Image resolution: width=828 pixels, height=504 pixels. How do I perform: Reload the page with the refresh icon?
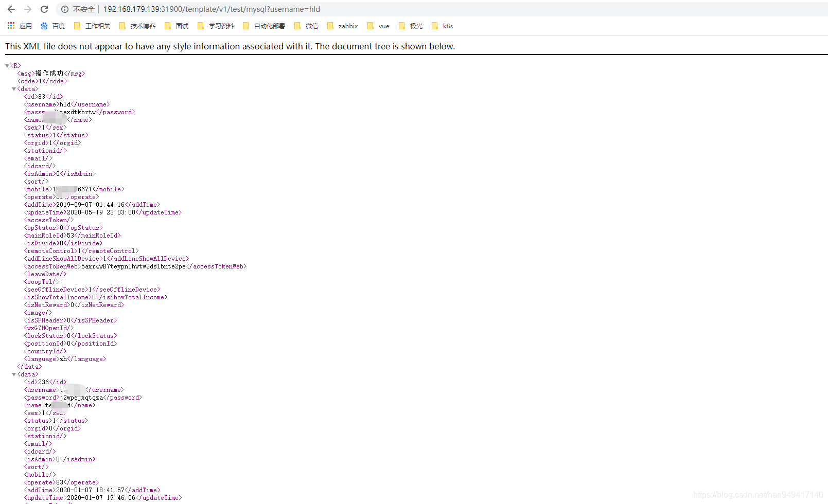(x=44, y=9)
